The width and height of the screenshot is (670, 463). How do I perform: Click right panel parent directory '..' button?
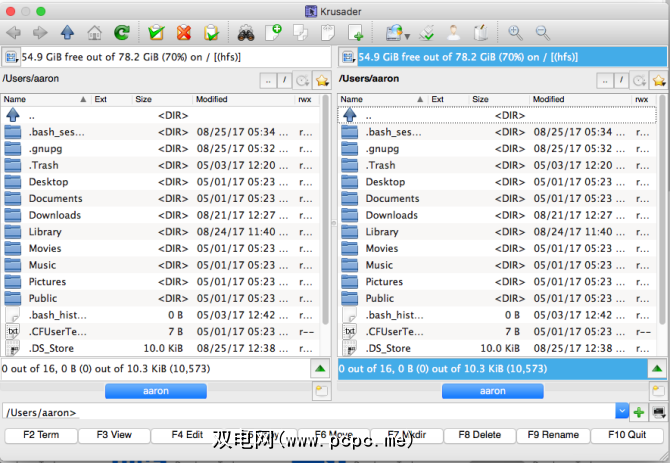[x=605, y=81]
